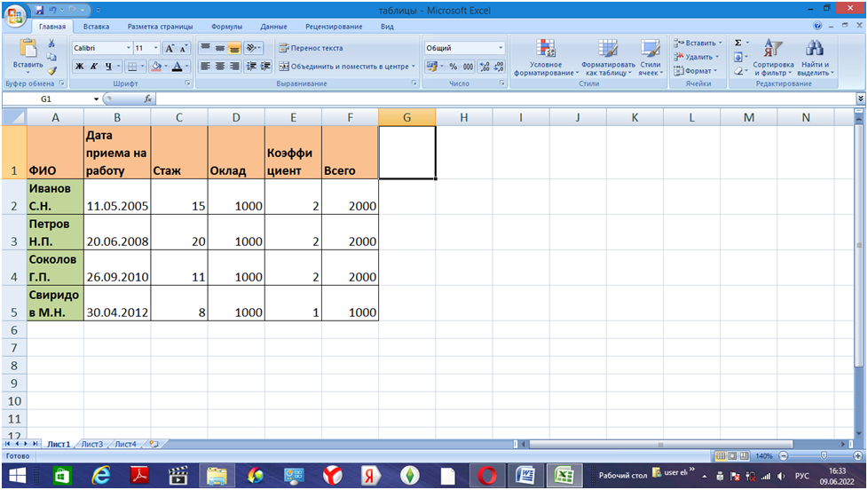
Task: Click the Office button logo
Action: coord(15,15)
